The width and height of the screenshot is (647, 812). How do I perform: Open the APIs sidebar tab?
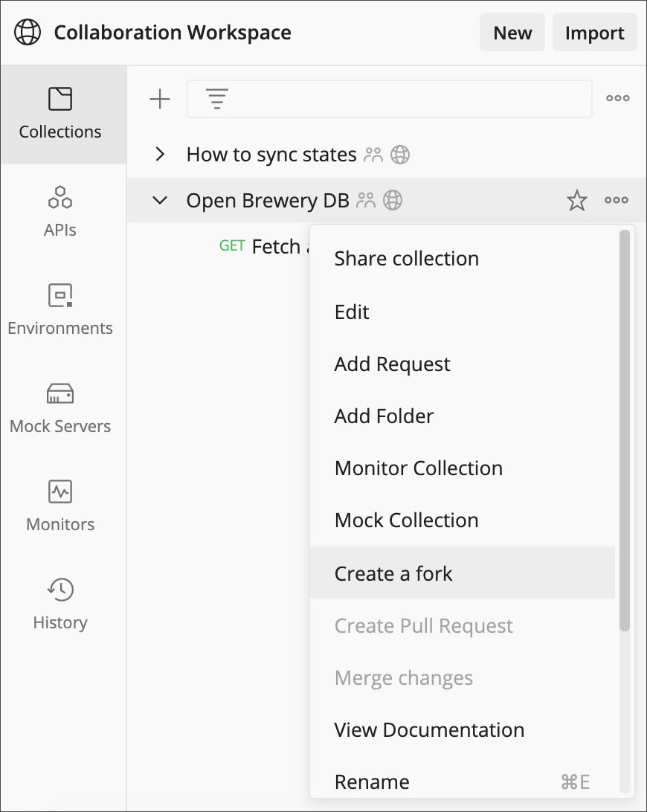[x=60, y=213]
